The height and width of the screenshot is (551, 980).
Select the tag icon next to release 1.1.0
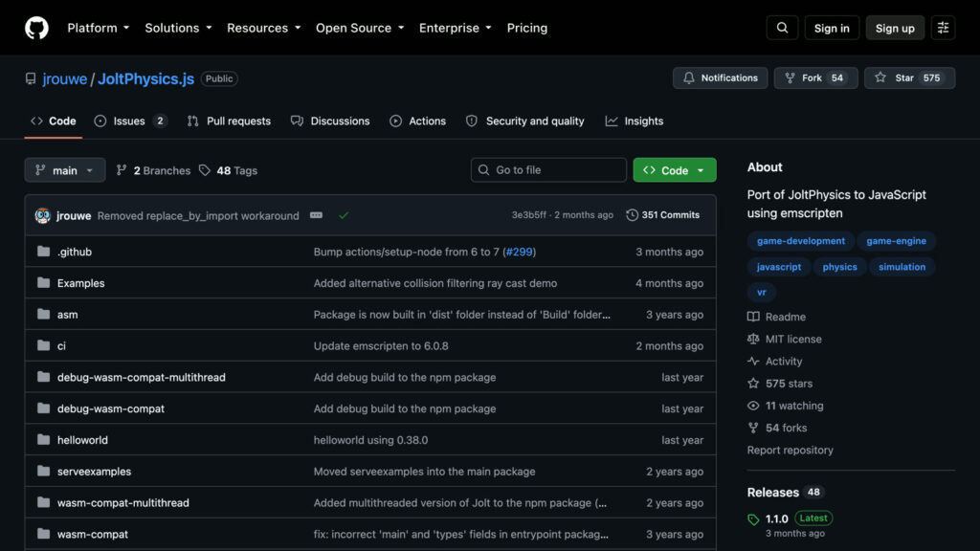tap(753, 519)
